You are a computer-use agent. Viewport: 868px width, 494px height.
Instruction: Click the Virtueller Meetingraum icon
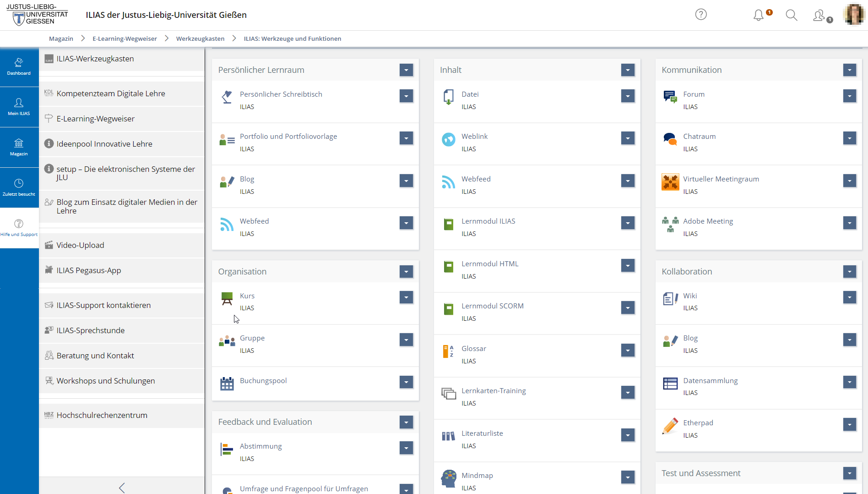[670, 182]
